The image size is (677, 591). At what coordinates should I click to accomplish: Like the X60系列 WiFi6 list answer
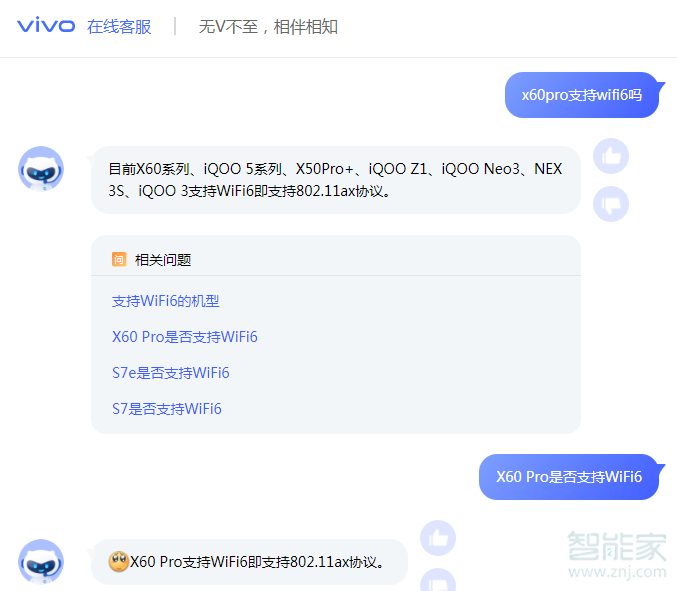[x=611, y=156]
